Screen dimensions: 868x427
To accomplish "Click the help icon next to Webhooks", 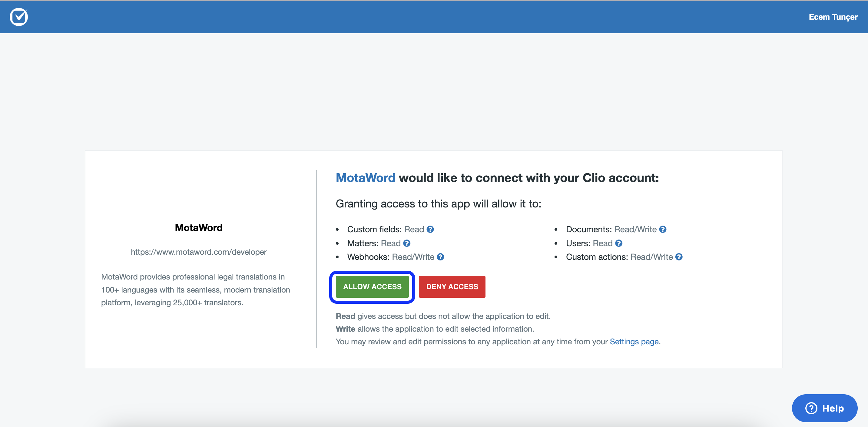I will [x=440, y=257].
